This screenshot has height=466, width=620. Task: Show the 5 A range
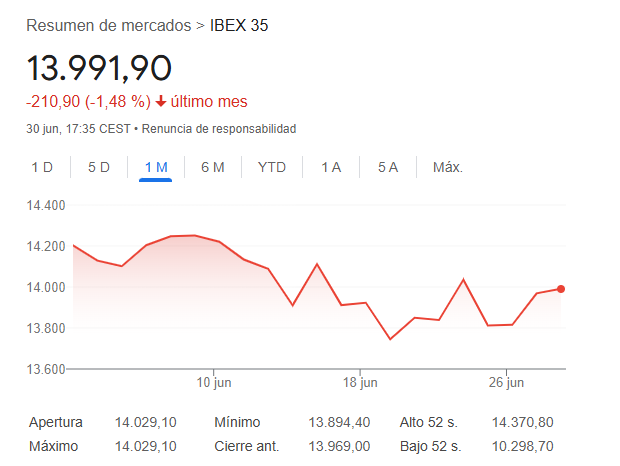[388, 167]
